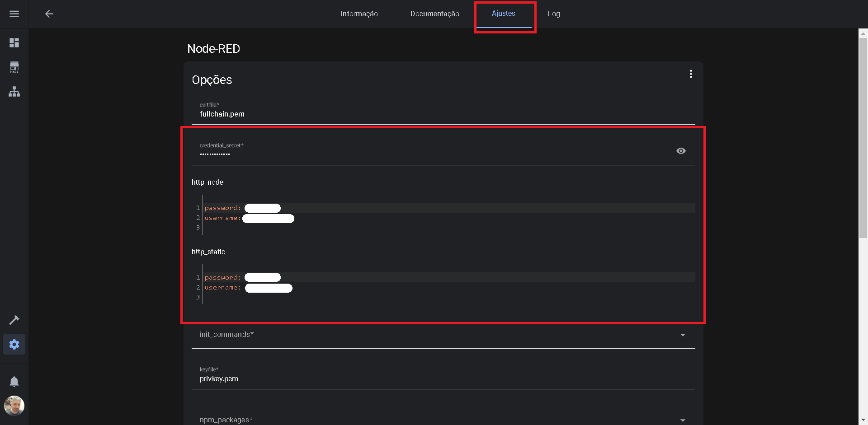Open the HACS store icon

[x=14, y=67]
